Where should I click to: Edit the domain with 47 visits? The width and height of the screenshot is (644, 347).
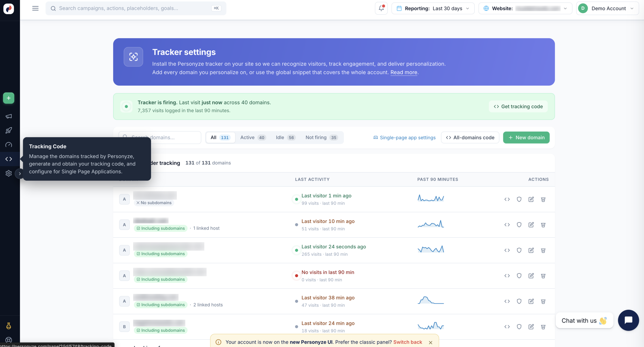[x=531, y=301]
